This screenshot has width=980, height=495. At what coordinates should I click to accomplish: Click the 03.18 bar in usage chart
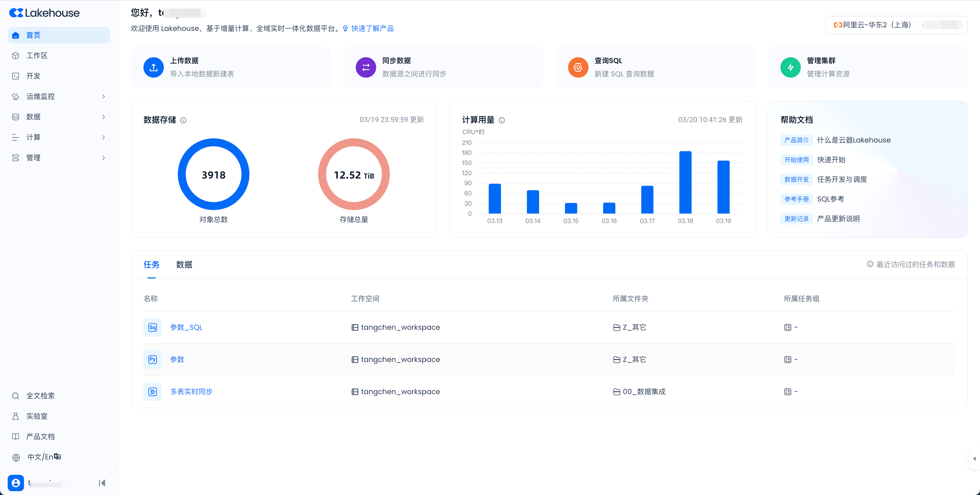[685, 182]
